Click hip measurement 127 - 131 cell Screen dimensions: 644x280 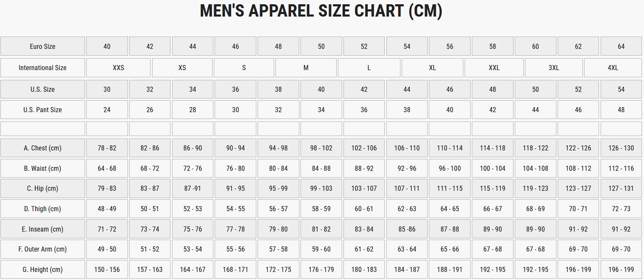click(621, 188)
